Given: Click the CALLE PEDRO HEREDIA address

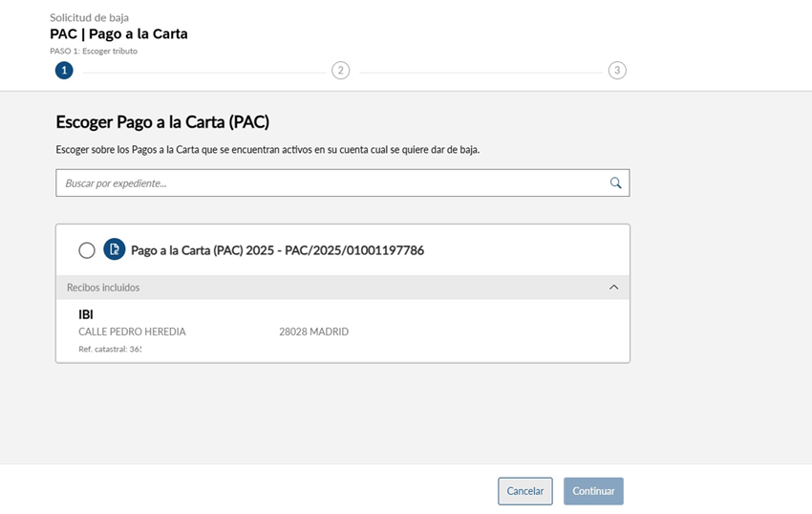Looking at the screenshot, I should [x=132, y=332].
